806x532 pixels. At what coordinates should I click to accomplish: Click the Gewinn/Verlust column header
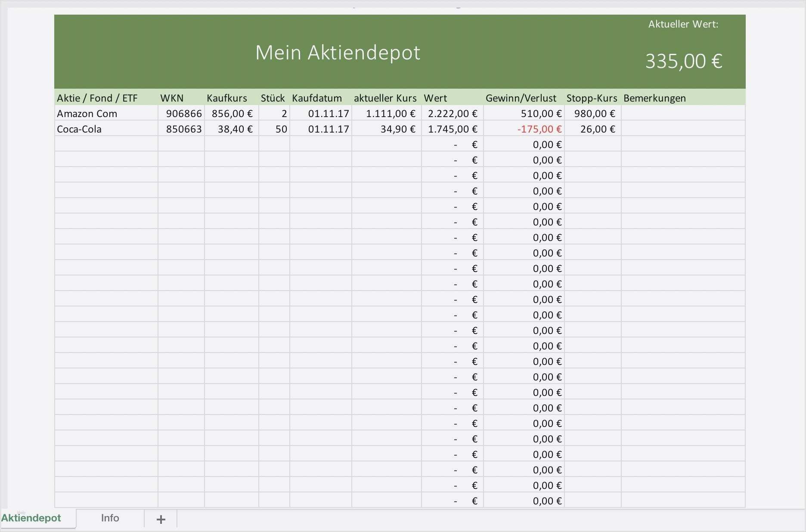tap(521, 98)
